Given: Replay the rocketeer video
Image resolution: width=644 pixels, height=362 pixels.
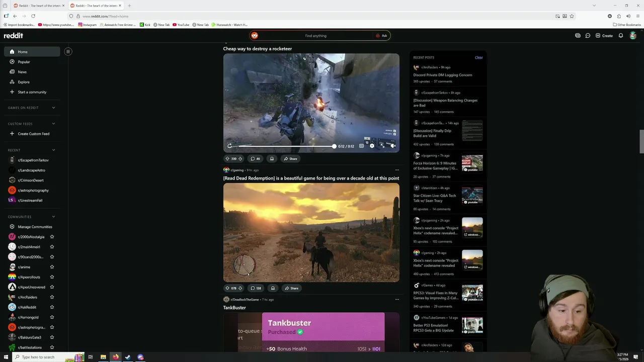Looking at the screenshot, I should click(x=229, y=146).
